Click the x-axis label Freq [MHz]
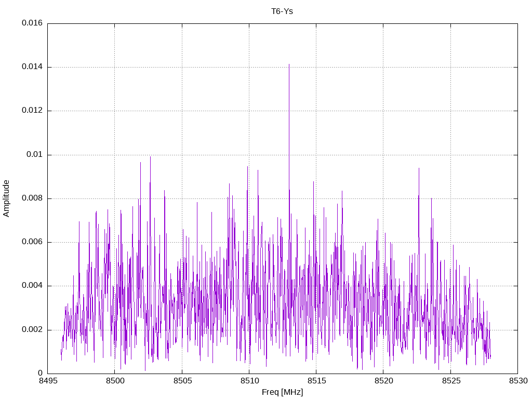 click(282, 392)
